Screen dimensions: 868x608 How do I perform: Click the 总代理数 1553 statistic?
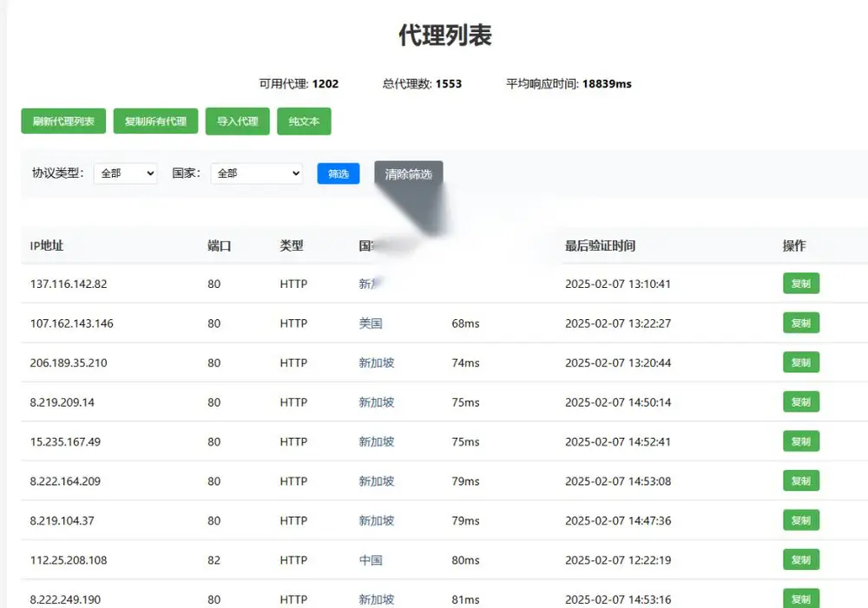tap(422, 83)
